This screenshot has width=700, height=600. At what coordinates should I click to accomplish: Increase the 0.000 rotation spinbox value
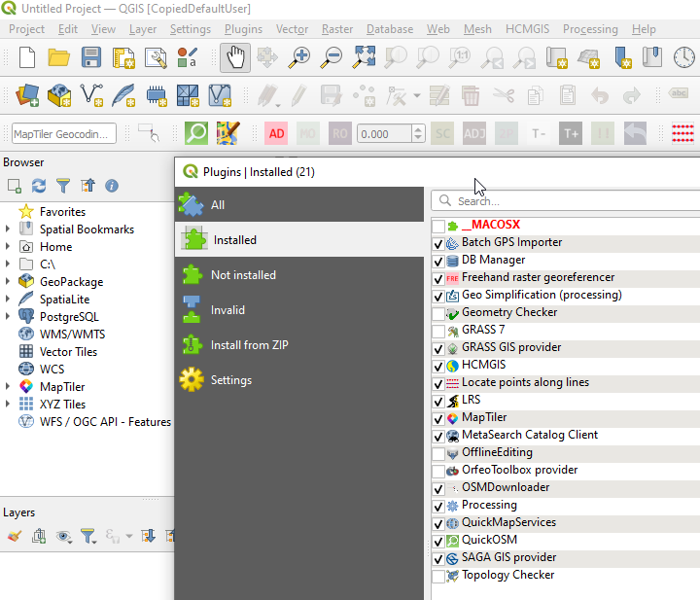pos(418,129)
